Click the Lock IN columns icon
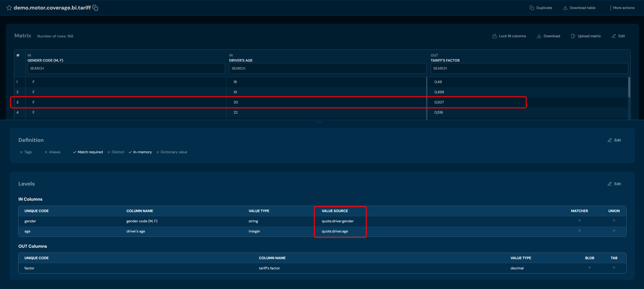 [494, 36]
